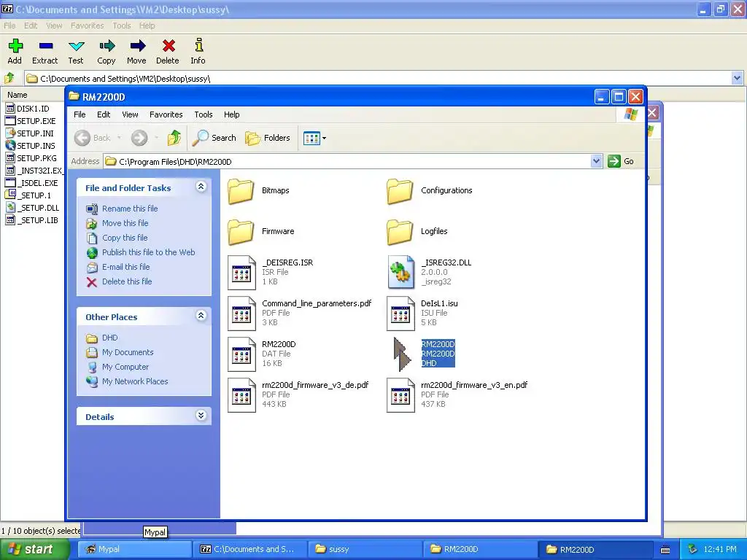Switch to Mypal in the taskbar
The height and width of the screenshot is (560, 747).
tap(134, 550)
